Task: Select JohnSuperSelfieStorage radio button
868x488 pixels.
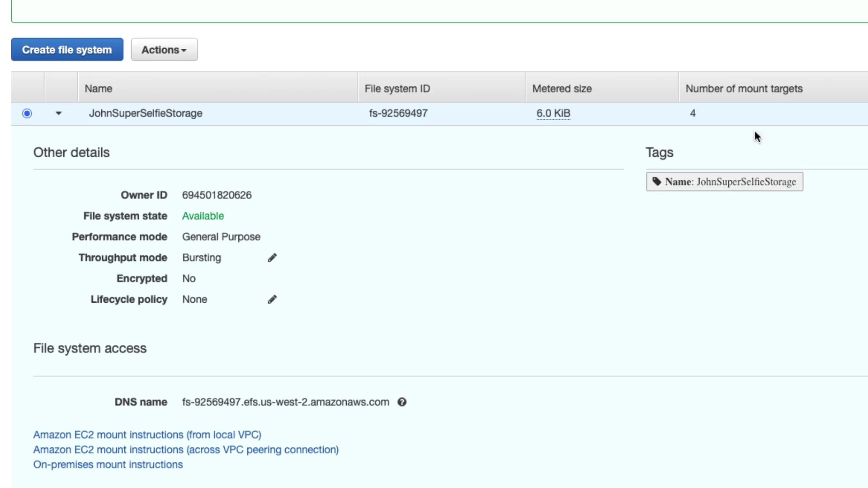Action: coord(27,113)
